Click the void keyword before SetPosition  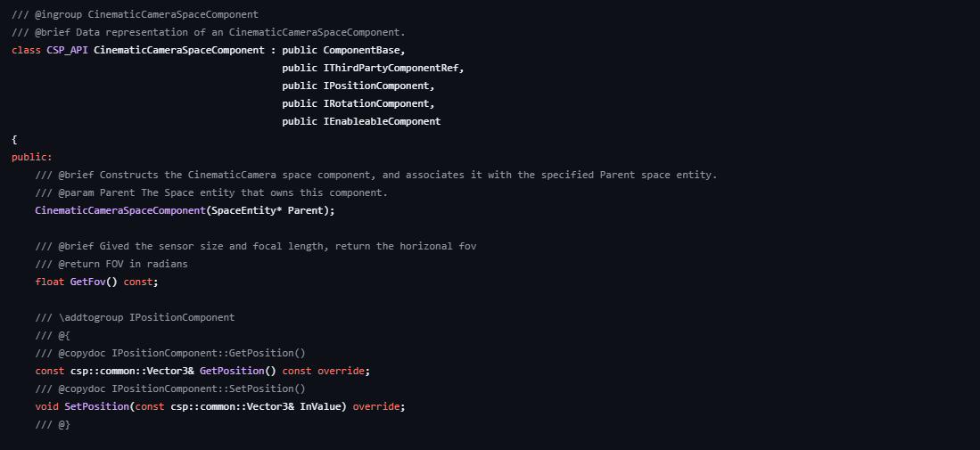(46, 406)
